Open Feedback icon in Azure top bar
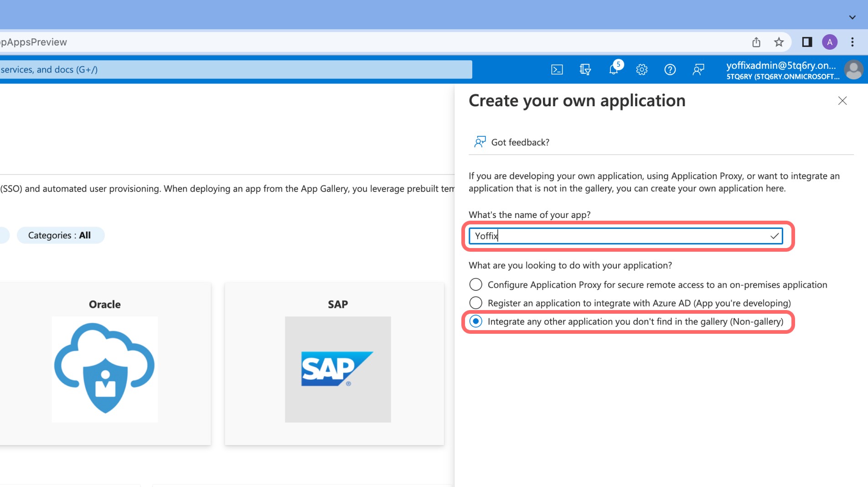 tap(698, 69)
